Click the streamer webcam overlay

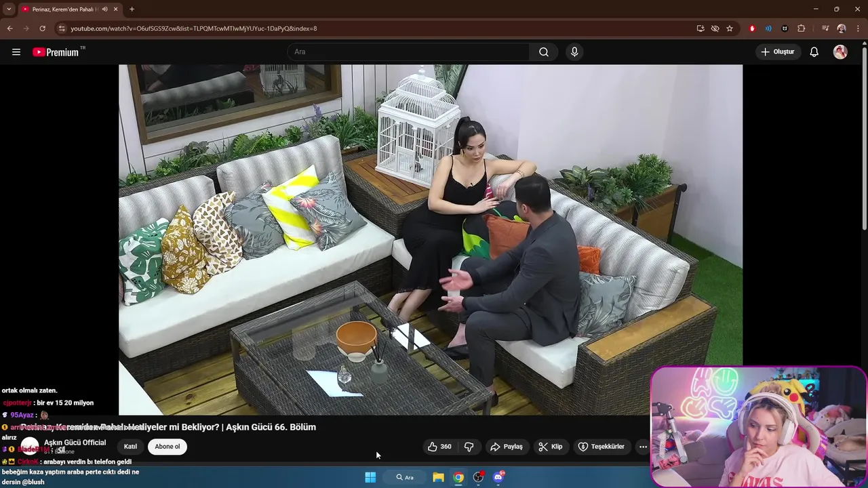pos(759,427)
